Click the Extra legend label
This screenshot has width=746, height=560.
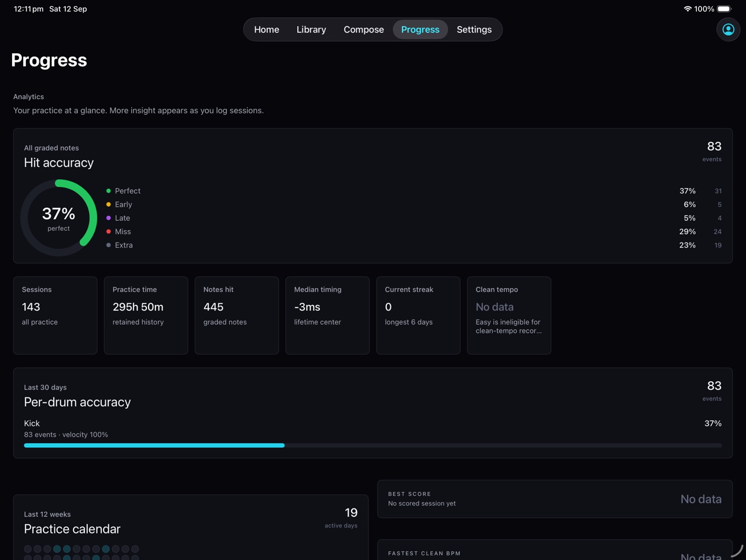pyautogui.click(x=124, y=245)
